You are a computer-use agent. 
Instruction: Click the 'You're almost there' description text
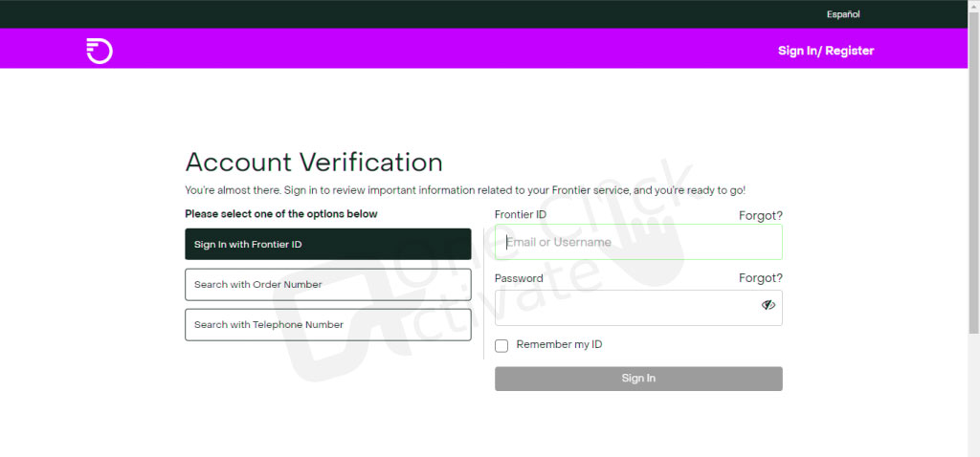point(465,190)
